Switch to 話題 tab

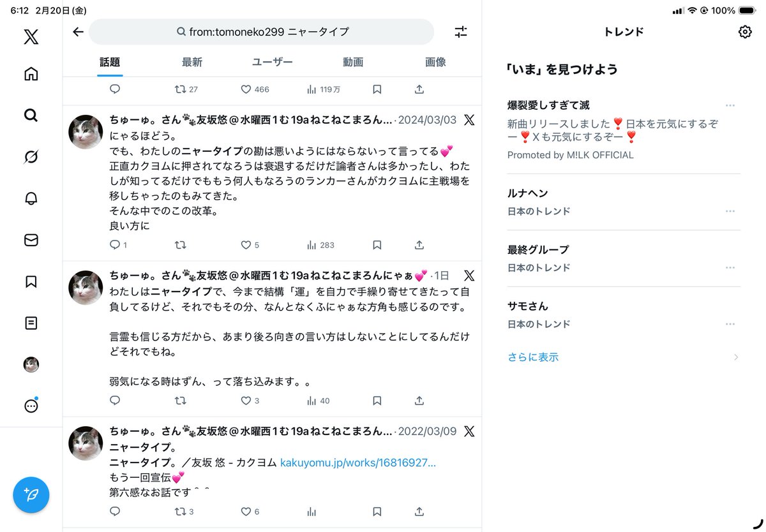[x=110, y=63]
